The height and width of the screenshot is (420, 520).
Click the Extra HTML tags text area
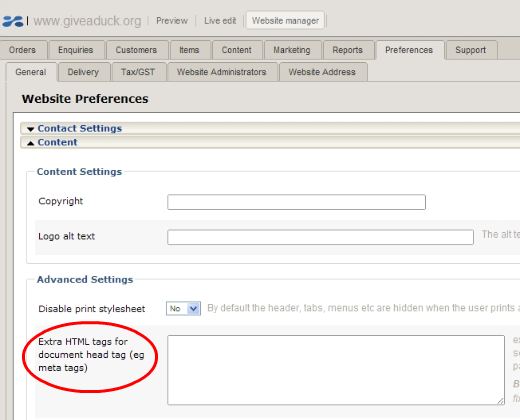[336, 370]
